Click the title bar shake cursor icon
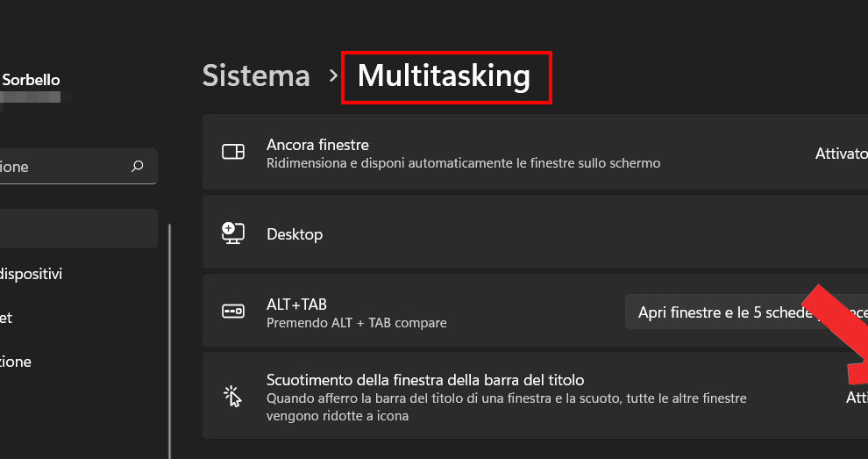 point(232,396)
